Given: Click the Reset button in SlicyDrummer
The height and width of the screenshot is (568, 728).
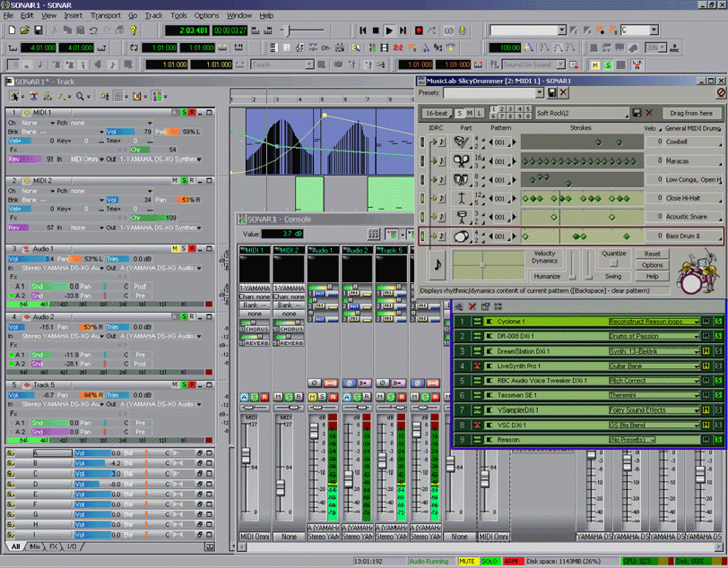Looking at the screenshot, I should pos(653,254).
